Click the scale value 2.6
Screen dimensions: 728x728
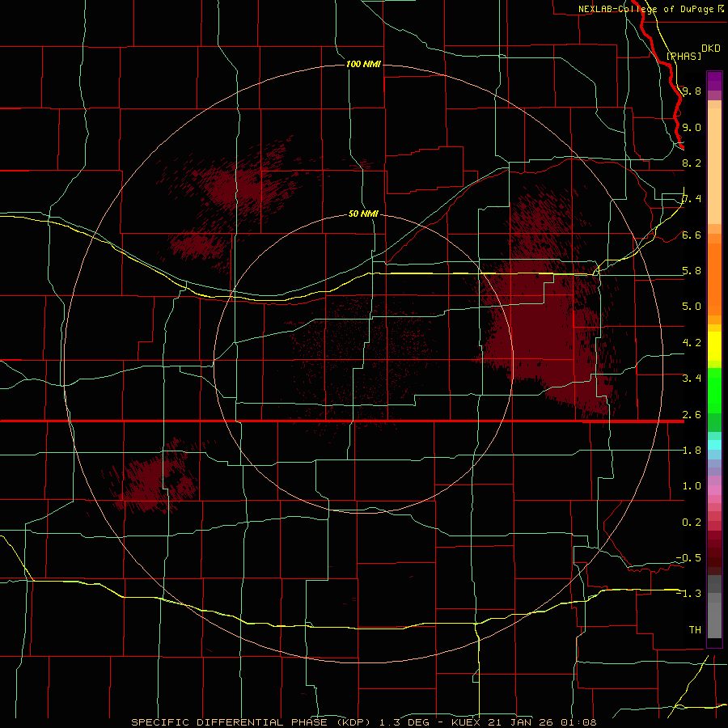pyautogui.click(x=692, y=415)
